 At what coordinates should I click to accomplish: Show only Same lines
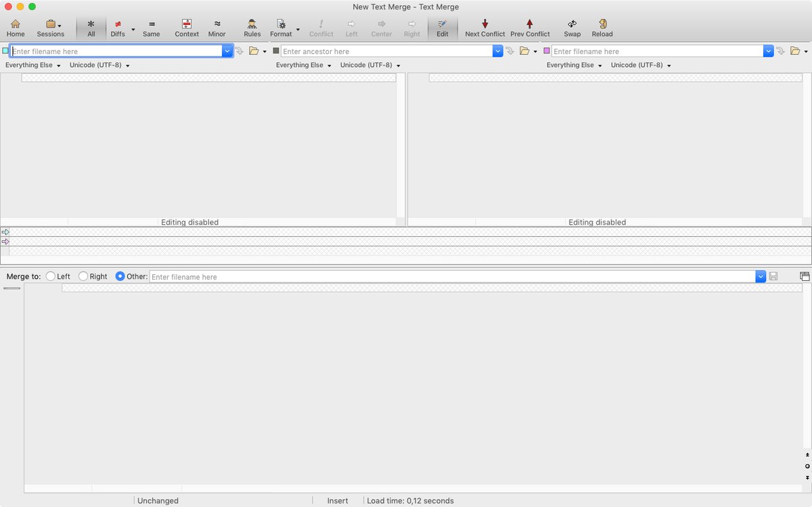click(151, 28)
